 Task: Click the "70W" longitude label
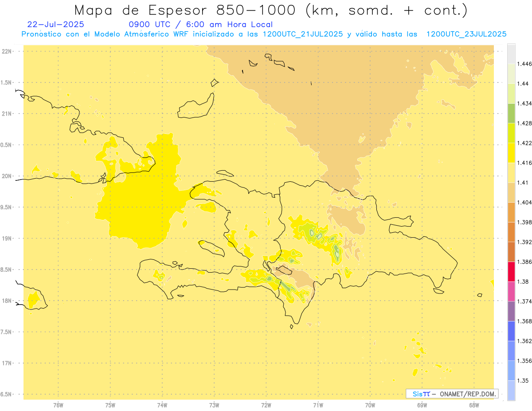click(x=370, y=405)
